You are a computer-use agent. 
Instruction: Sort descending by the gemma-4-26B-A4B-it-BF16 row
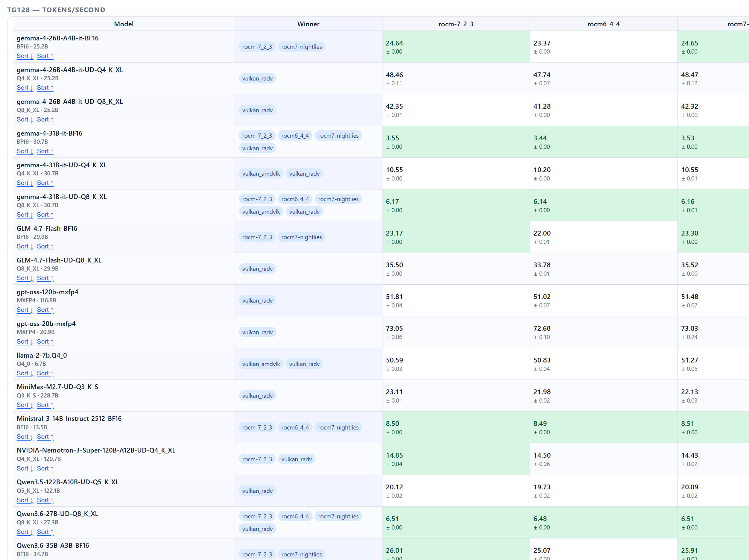pyautogui.click(x=25, y=56)
